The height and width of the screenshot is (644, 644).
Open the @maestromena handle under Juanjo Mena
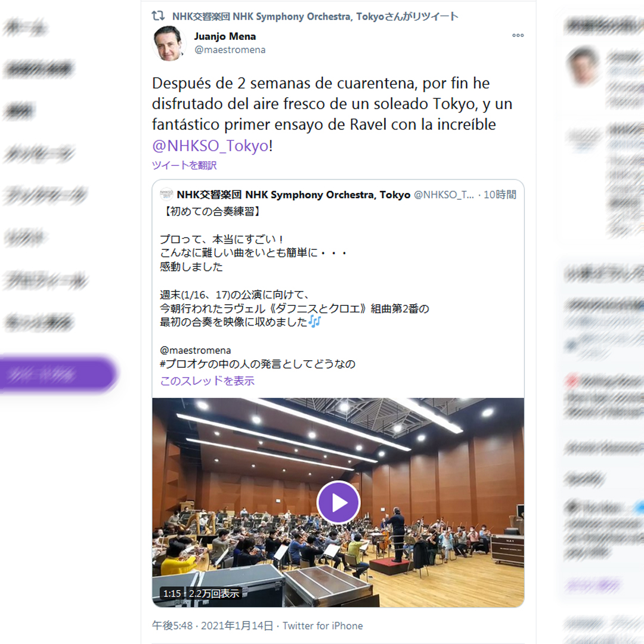230,49
